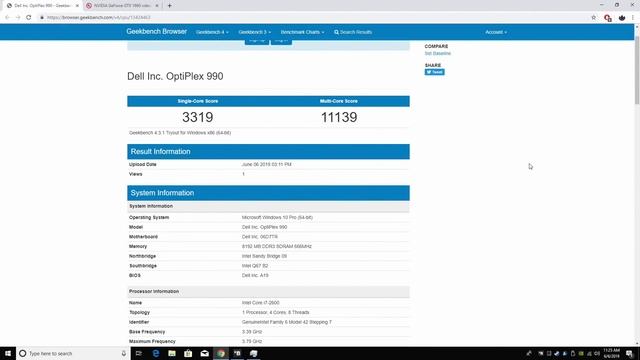
Task: Click the dark extension icon beside the menu
Action: [x=622, y=18]
